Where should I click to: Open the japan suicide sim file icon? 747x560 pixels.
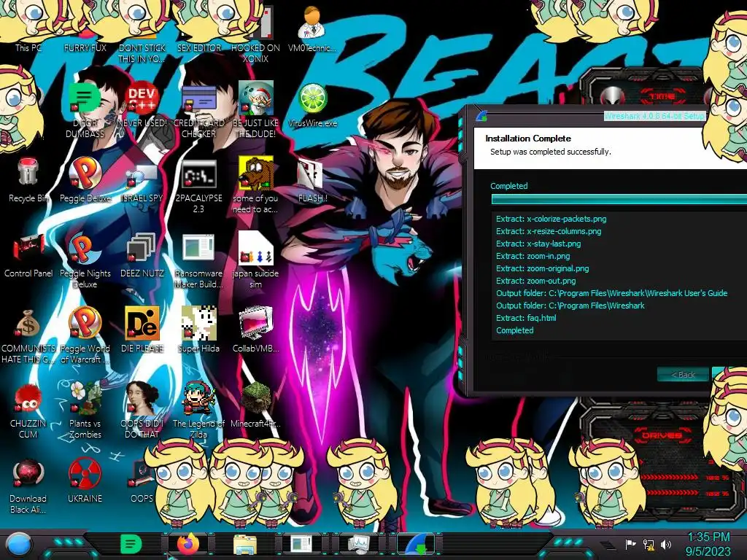255,260
